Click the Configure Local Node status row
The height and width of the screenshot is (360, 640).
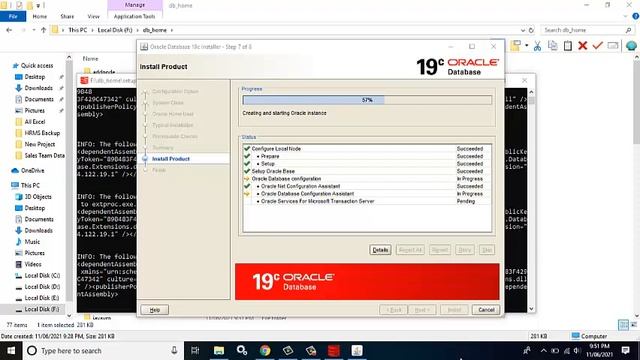click(367, 149)
